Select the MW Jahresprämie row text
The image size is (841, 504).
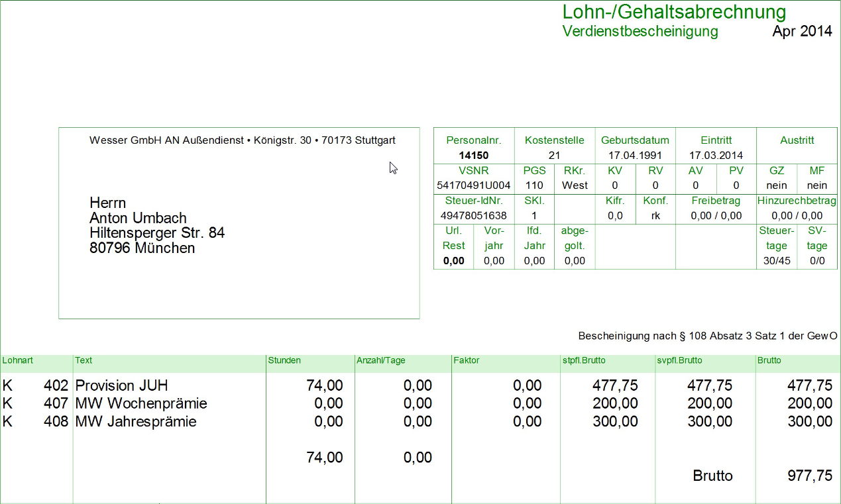coord(136,421)
